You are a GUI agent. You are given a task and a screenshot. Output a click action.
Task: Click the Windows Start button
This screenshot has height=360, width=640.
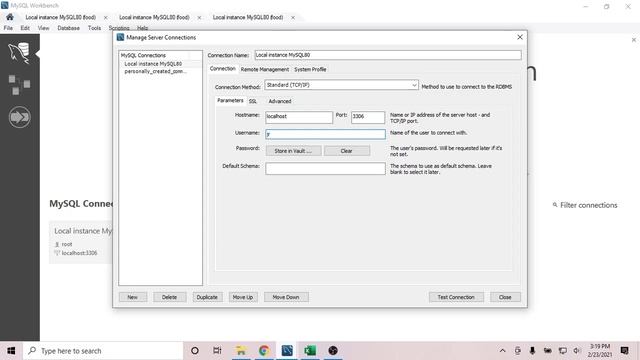(x=11, y=351)
